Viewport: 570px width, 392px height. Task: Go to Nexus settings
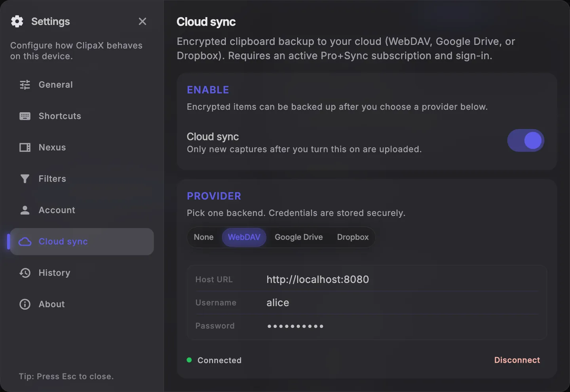tap(82, 147)
